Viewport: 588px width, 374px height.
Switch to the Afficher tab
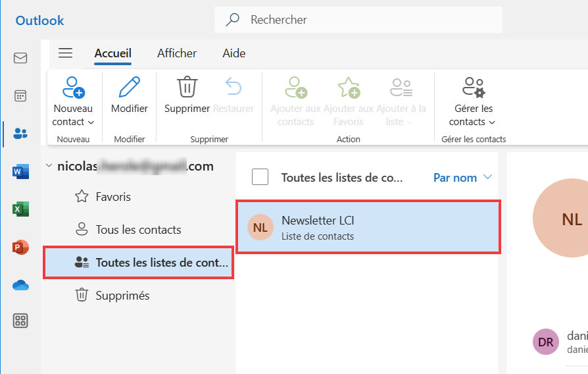(x=177, y=53)
